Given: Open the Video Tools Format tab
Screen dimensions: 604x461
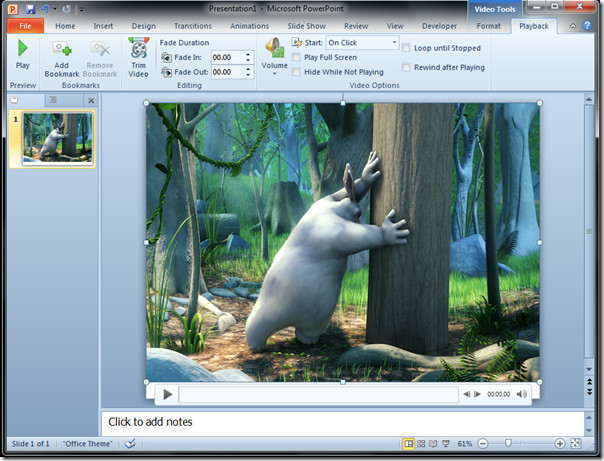Looking at the screenshot, I should point(488,26).
